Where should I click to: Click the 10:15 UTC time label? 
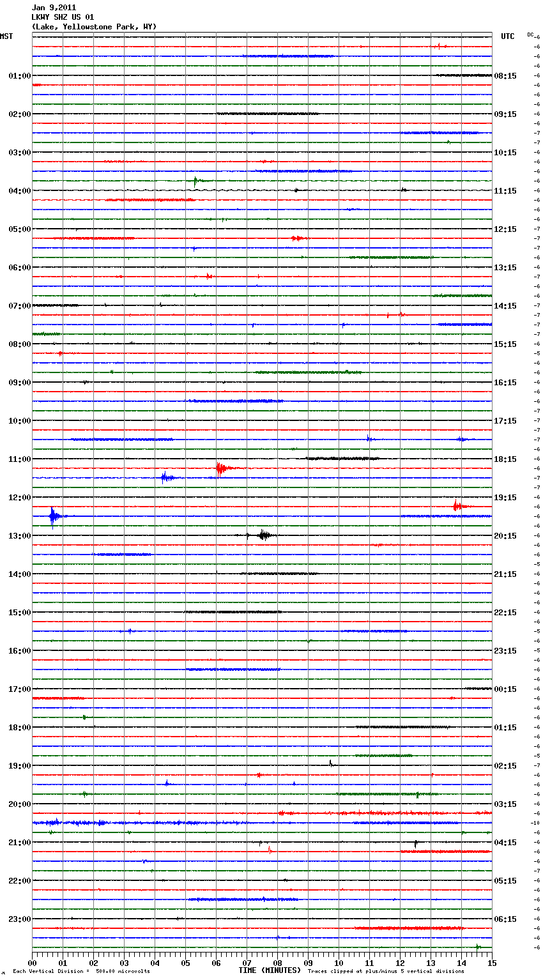point(505,153)
